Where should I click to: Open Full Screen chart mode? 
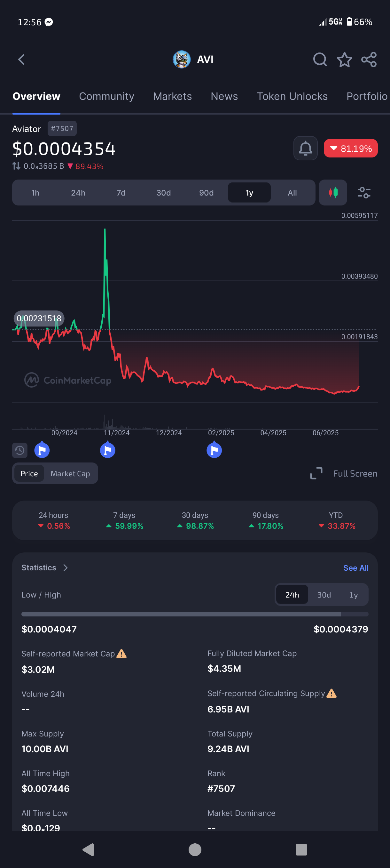(343, 473)
